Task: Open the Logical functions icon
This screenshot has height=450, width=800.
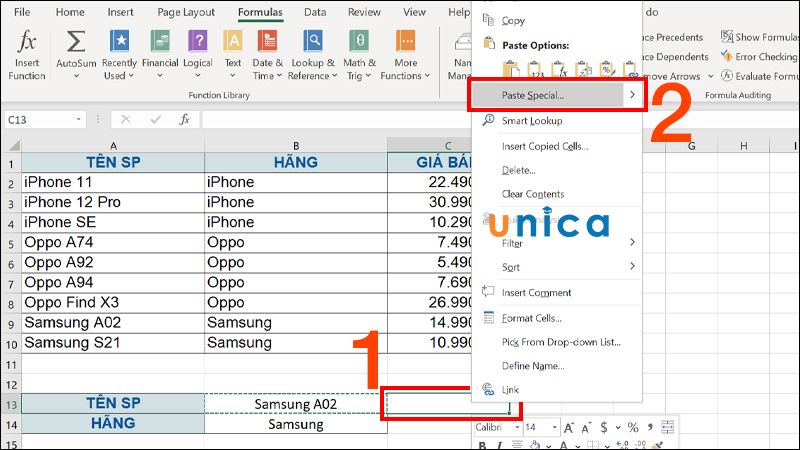Action: pos(197,41)
